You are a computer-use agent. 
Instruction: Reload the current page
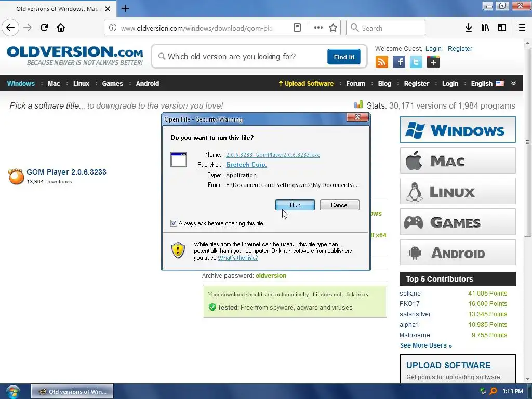click(x=44, y=28)
